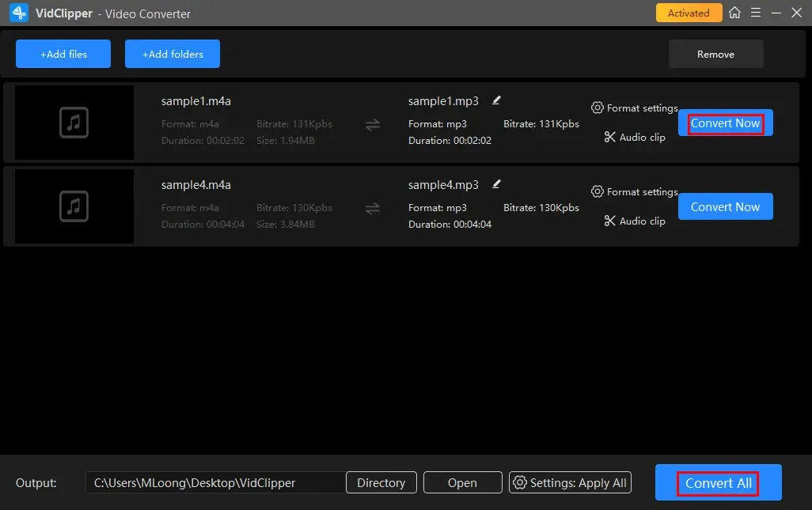This screenshot has width=812, height=510.
Task: Click the pencil icon beside sample1.mp3
Action: [496, 100]
